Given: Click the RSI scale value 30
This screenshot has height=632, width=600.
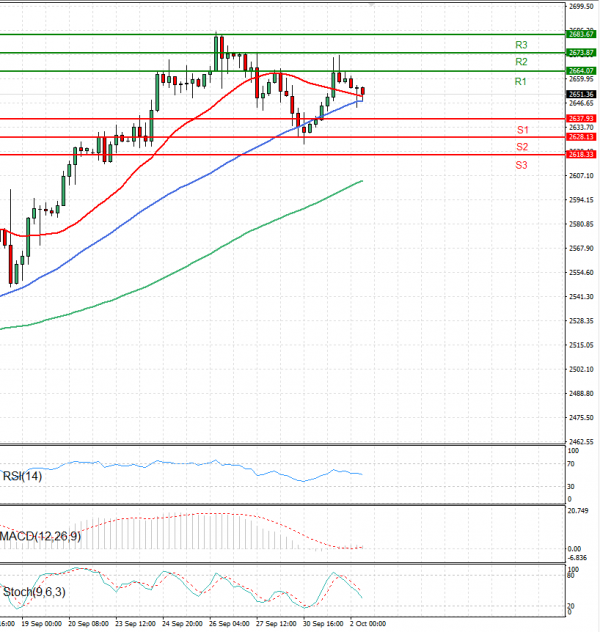Looking at the screenshot, I should (x=571, y=486).
